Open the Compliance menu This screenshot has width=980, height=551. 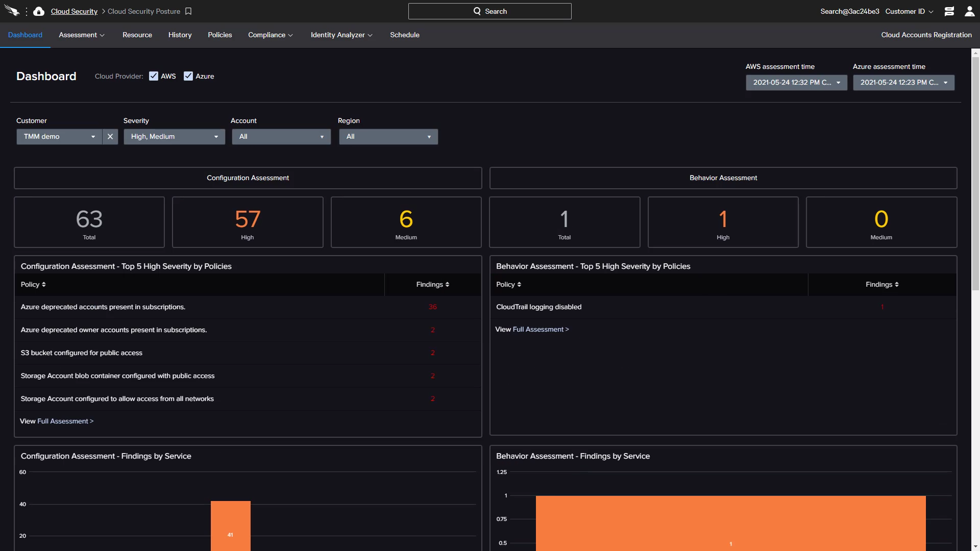pos(270,35)
